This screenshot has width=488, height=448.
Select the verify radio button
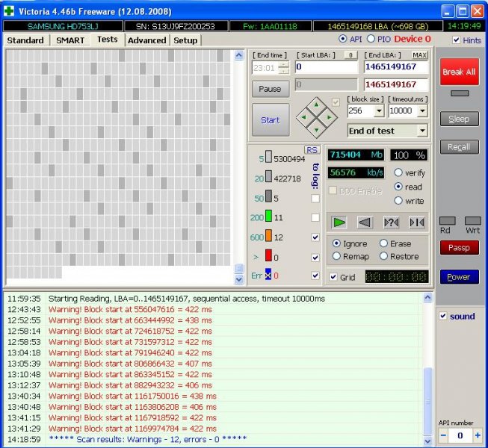pyautogui.click(x=398, y=172)
